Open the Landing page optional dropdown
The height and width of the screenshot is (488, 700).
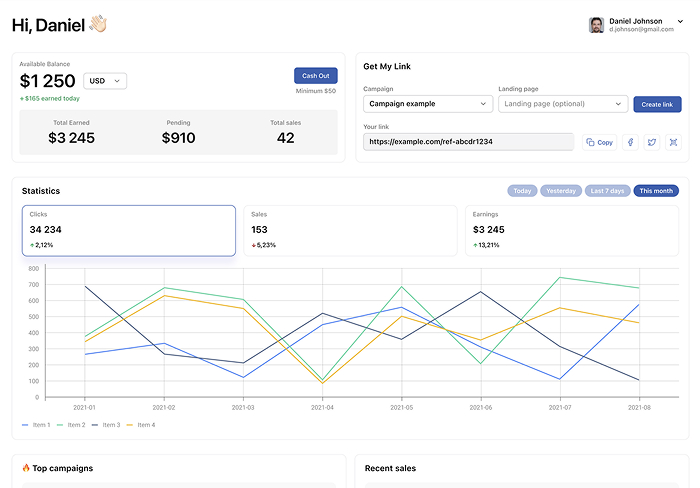click(x=563, y=104)
